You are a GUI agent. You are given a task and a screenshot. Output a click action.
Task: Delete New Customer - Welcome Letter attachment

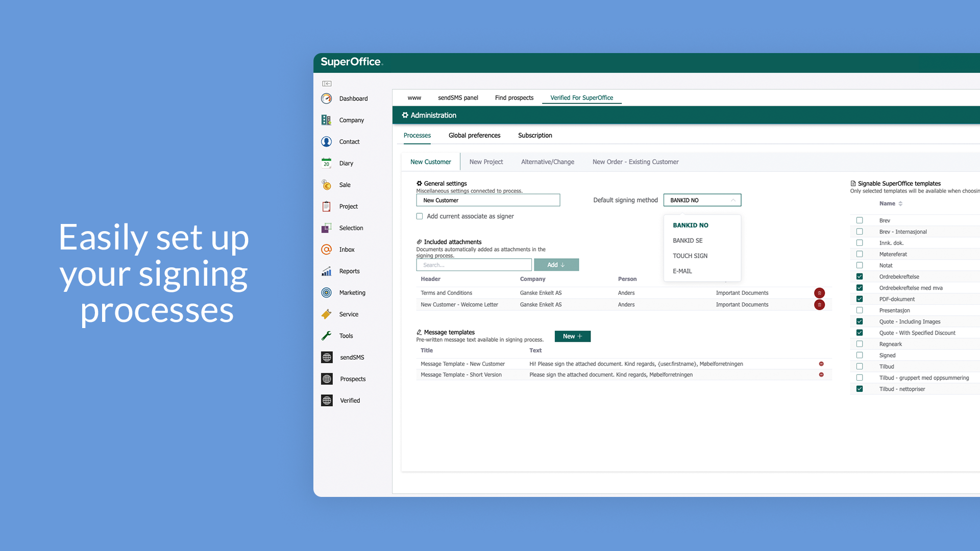pos(819,305)
